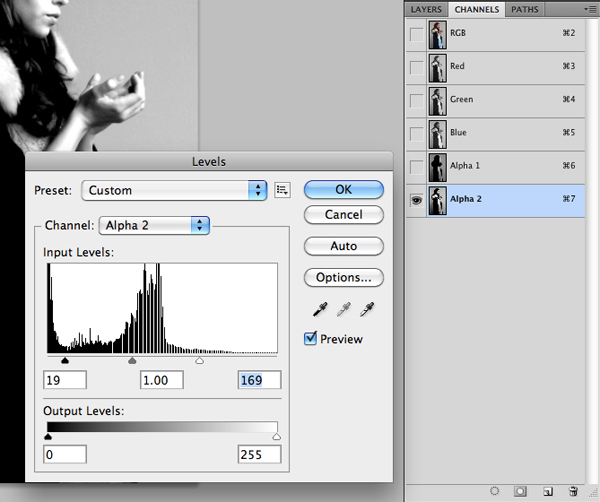Open the Preset dropdown set to Custom
Screen dimensions: 600x502
(x=175, y=190)
